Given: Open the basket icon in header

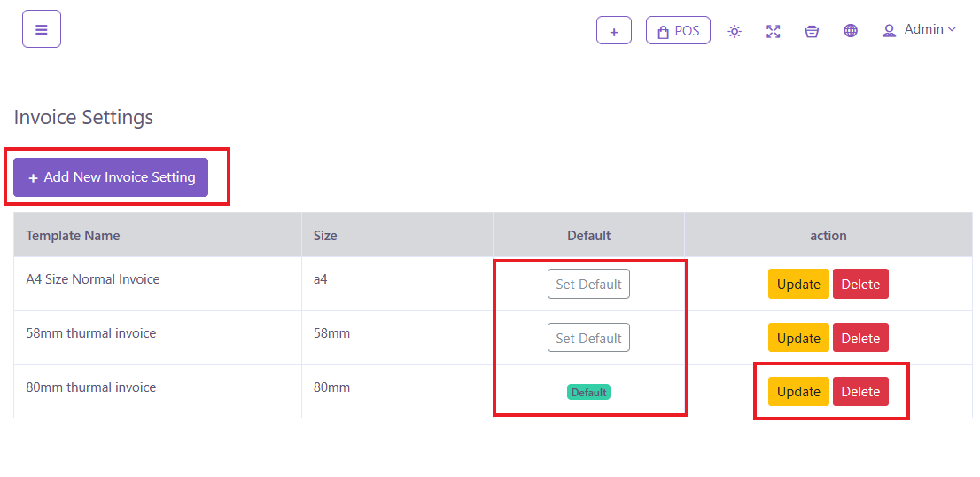Looking at the screenshot, I should [x=812, y=31].
